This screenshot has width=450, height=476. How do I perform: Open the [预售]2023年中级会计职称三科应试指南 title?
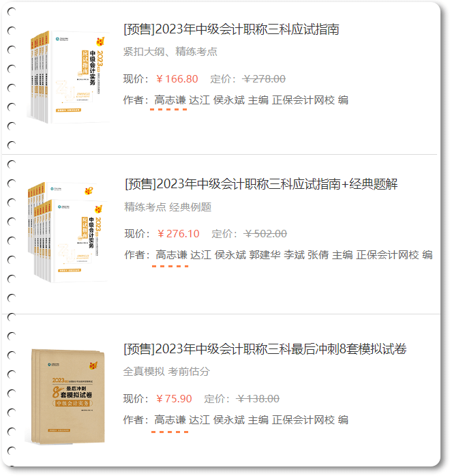231,29
